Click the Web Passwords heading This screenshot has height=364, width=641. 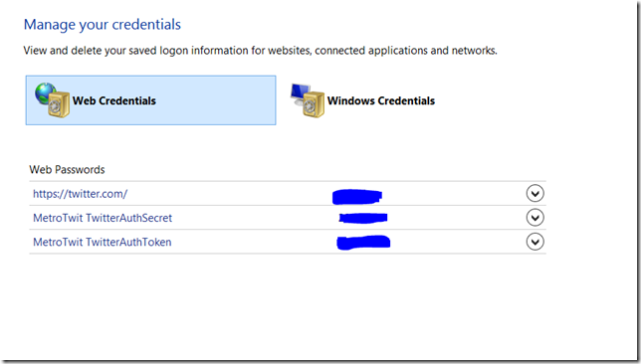point(67,169)
